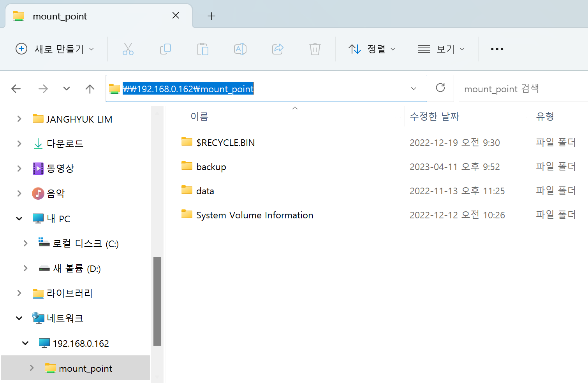Screen dimensions: 588x383
Task: Select 라이브러리 in navigation pane
Action: click(70, 293)
